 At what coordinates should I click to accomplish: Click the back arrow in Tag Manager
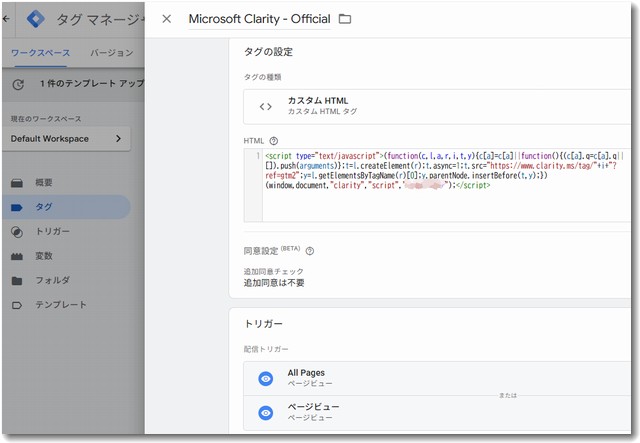coord(7,19)
